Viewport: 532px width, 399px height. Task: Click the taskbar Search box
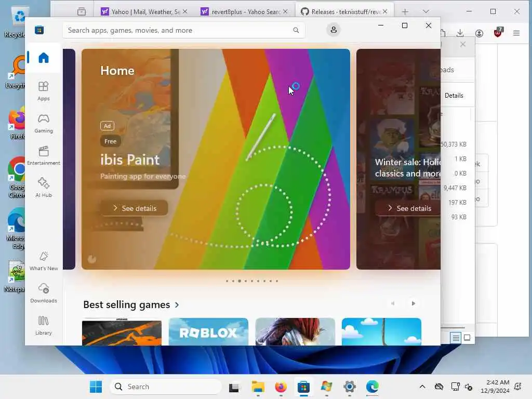click(166, 387)
